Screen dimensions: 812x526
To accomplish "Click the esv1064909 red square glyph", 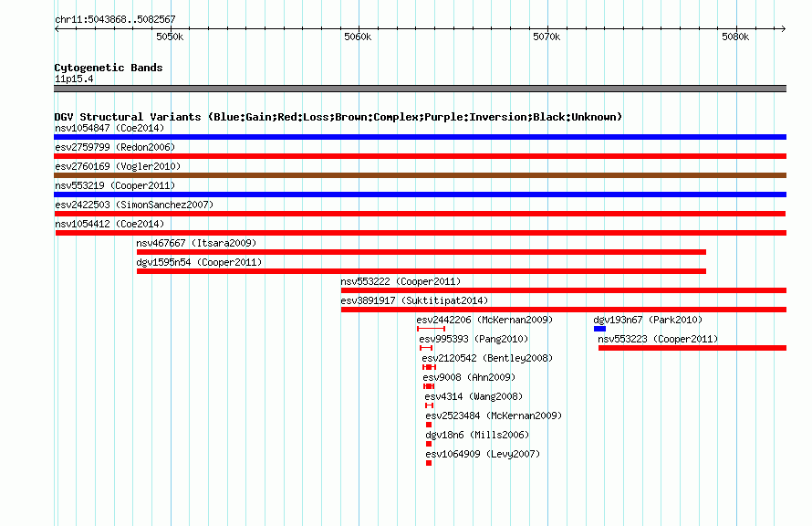I will pos(429,463).
